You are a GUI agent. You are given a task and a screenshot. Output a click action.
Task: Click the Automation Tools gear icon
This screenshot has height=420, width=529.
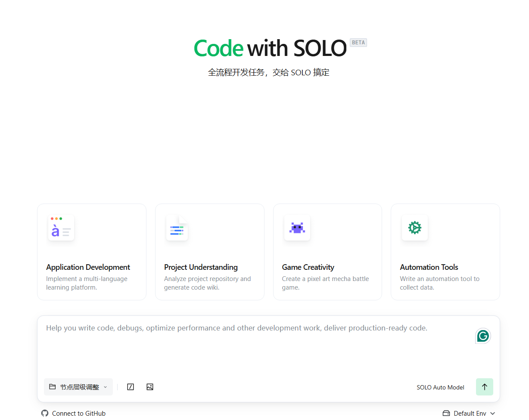415,228
